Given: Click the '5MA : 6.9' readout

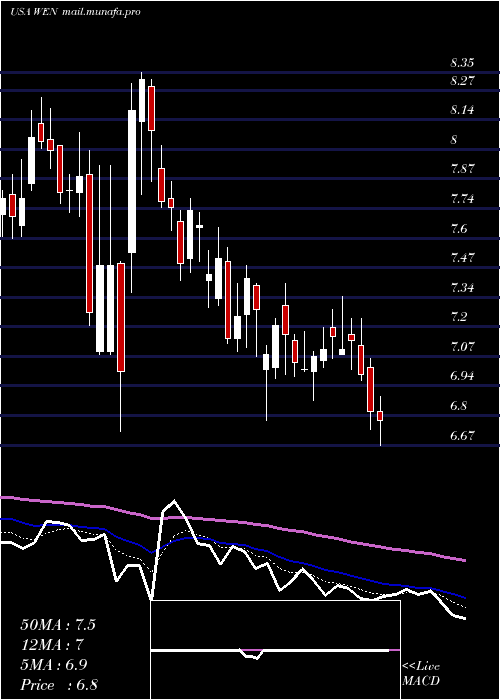Looking at the screenshot, I should tap(54, 665).
